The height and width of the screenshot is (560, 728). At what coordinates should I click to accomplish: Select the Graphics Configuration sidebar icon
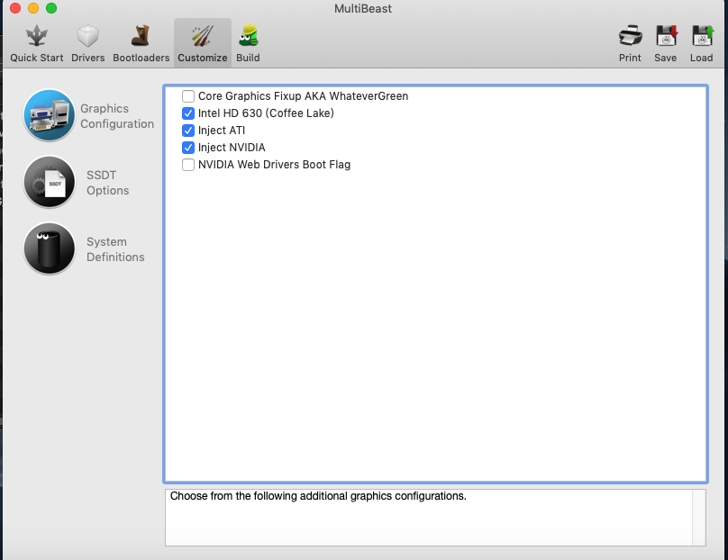tap(50, 115)
